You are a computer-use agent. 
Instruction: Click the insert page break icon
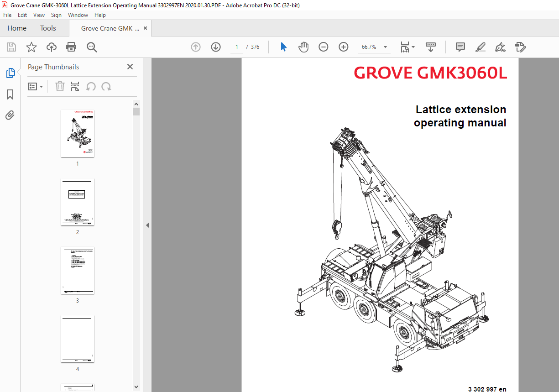pos(75,86)
